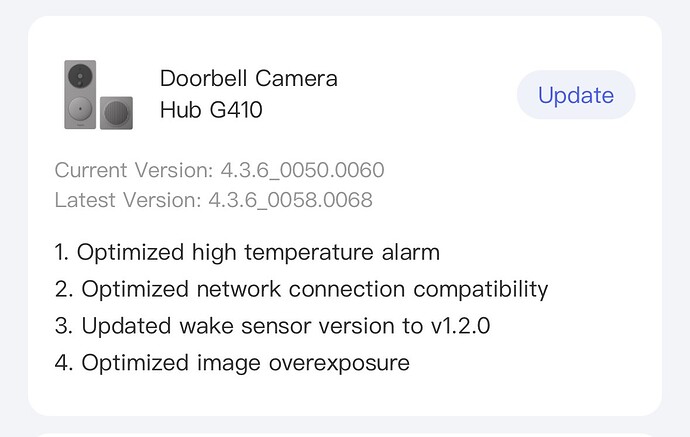Tap changelog item Optimized image overexposure
This screenshot has height=437, width=690.
click(x=246, y=363)
